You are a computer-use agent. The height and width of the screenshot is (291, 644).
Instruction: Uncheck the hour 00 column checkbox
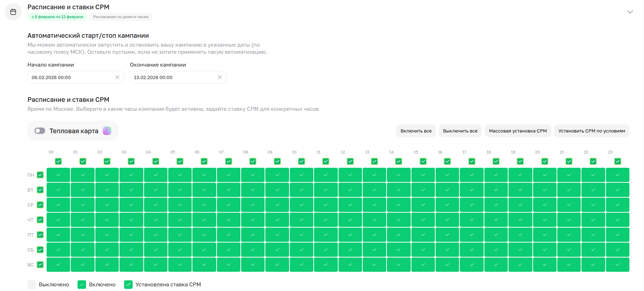point(58,161)
